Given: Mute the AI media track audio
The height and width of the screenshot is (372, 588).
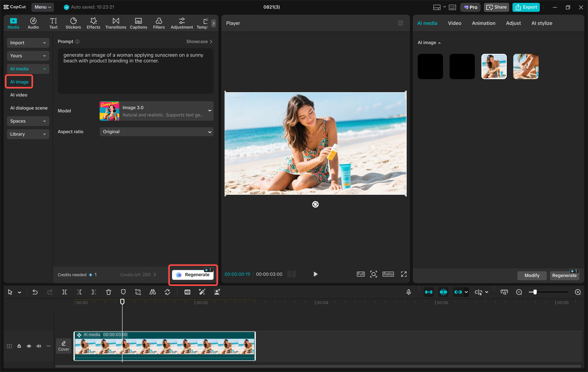Looking at the screenshot, I should [39, 346].
